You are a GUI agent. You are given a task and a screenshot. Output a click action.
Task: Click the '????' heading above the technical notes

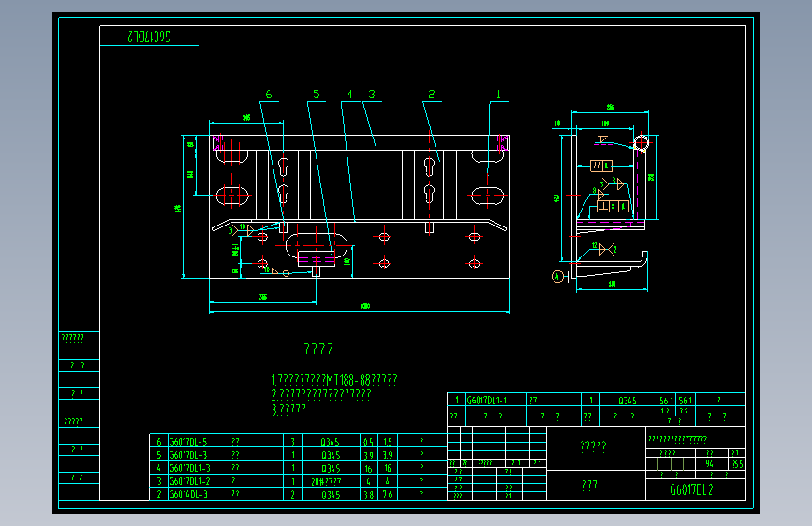[x=318, y=350]
